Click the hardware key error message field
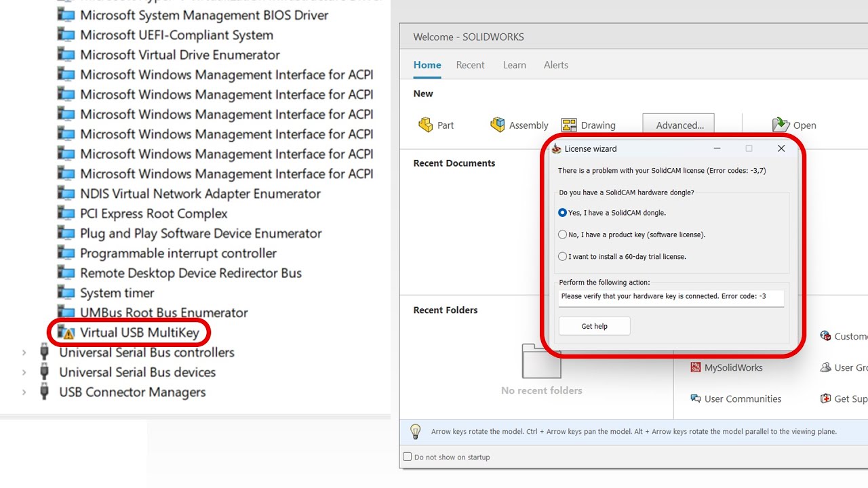The height and width of the screenshot is (488, 868). point(671,297)
